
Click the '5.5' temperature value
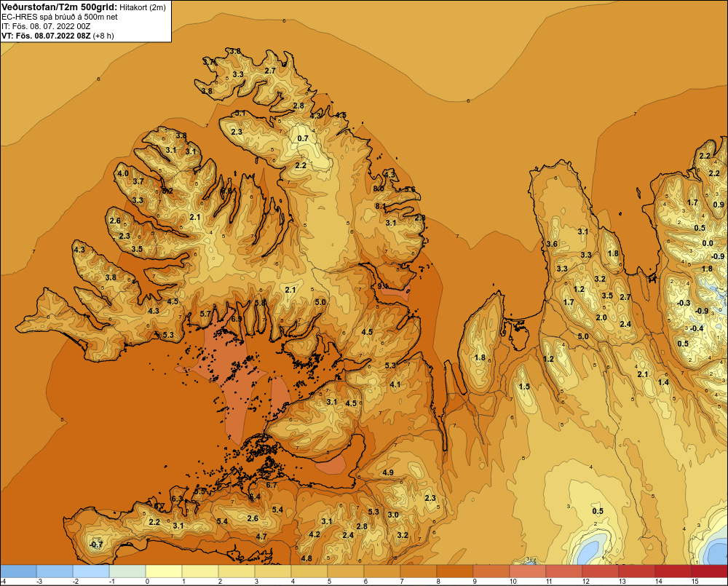click(199, 491)
